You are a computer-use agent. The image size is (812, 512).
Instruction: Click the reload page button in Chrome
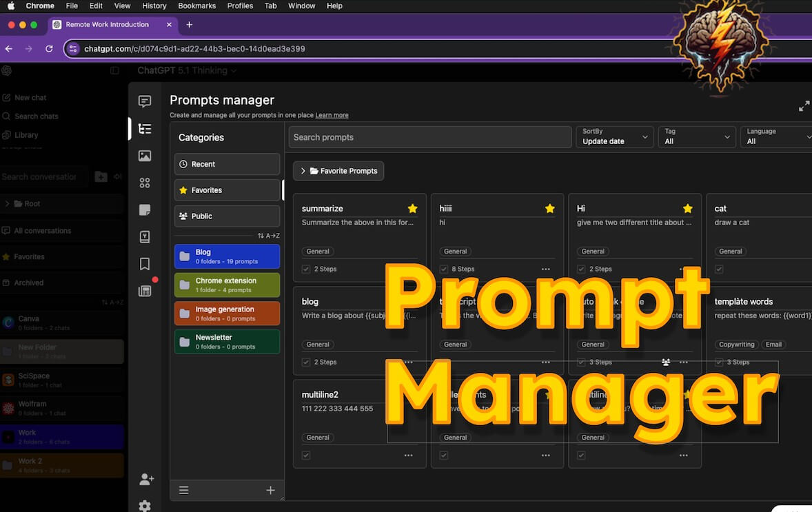click(x=49, y=49)
